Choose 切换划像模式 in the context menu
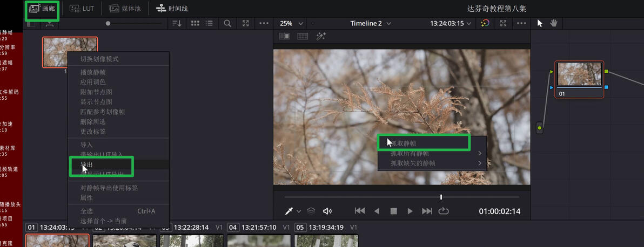644x247 pixels. (x=99, y=59)
